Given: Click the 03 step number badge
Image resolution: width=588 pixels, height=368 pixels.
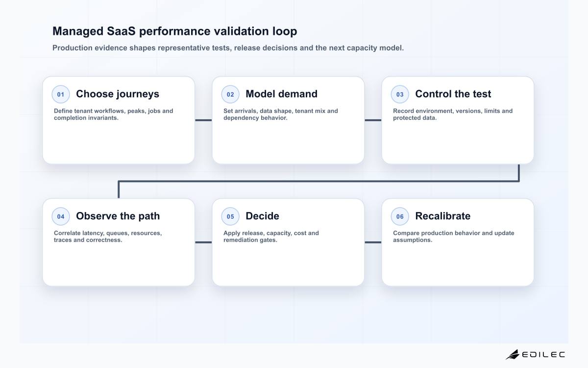Looking at the screenshot, I should (400, 94).
